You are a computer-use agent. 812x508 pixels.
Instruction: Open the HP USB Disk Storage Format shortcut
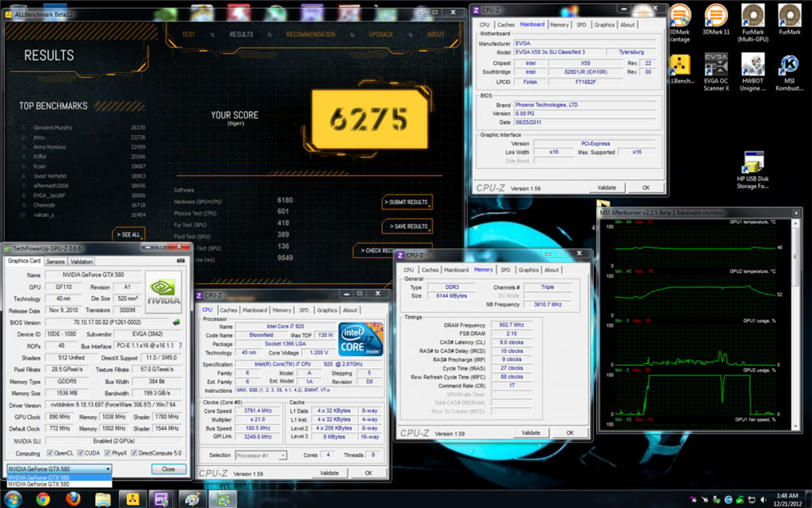coord(753,170)
